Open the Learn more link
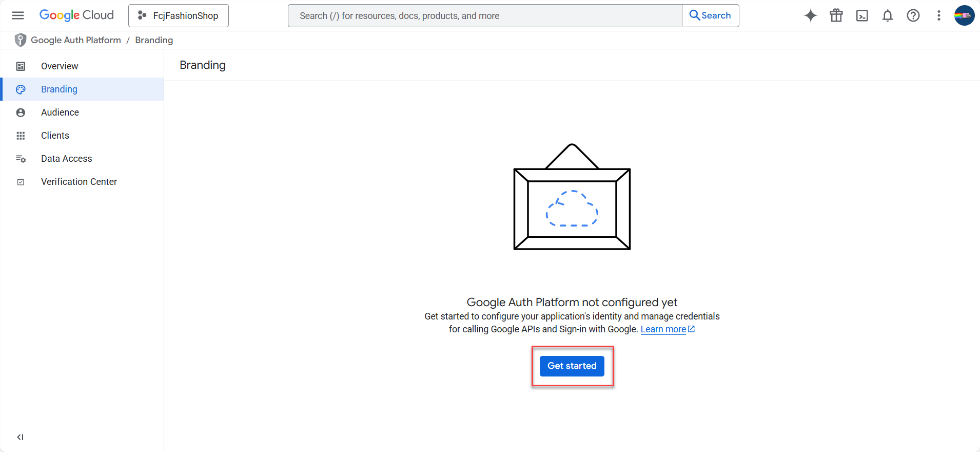Image resolution: width=980 pixels, height=452 pixels. coord(668,329)
